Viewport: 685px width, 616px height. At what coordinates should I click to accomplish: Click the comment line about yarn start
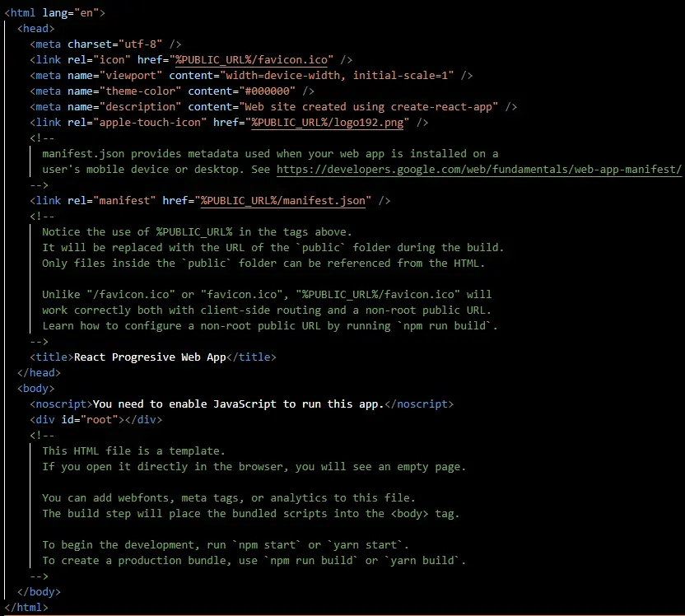tap(226, 545)
